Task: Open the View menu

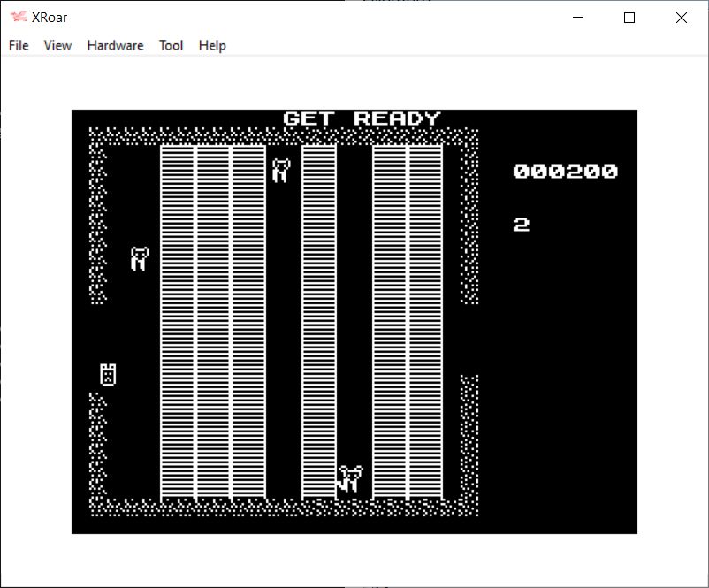Action: pyautogui.click(x=57, y=45)
